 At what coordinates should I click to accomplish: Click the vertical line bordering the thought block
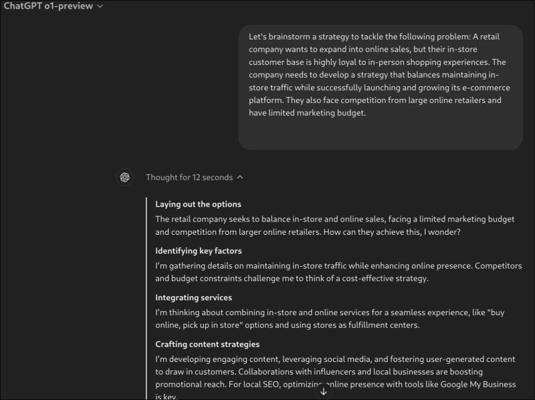146,299
